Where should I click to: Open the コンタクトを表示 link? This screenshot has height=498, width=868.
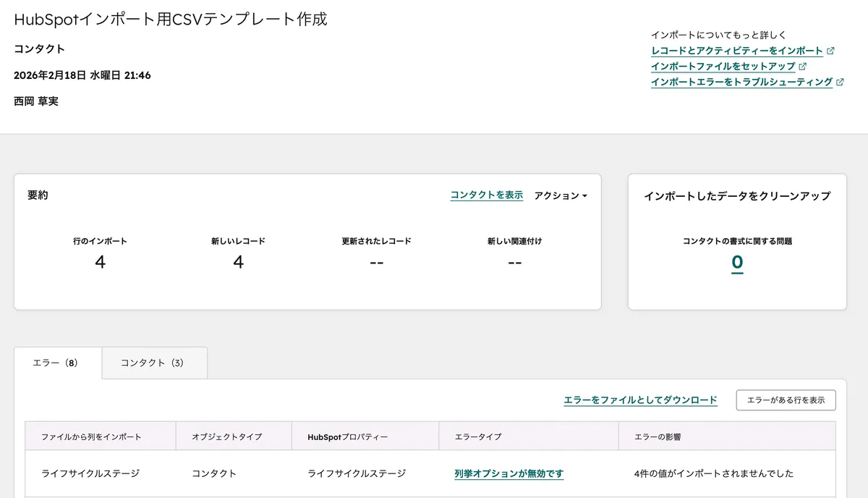485,195
